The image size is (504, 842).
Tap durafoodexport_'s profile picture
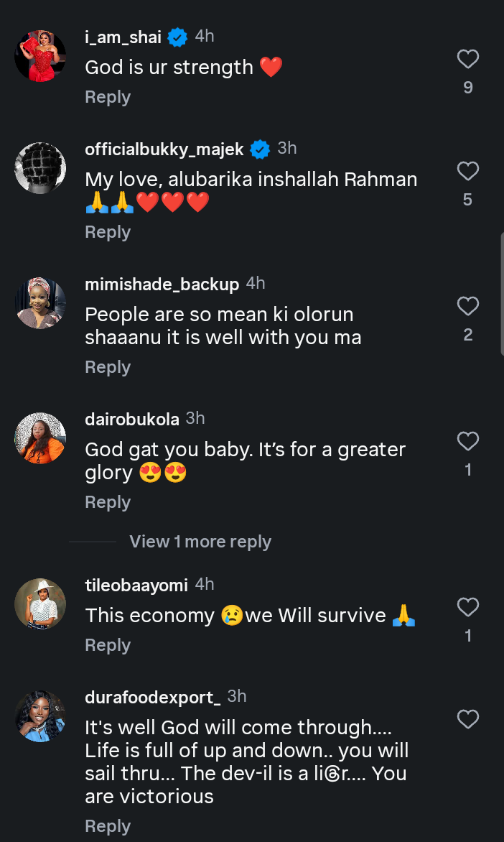pyautogui.click(x=40, y=716)
